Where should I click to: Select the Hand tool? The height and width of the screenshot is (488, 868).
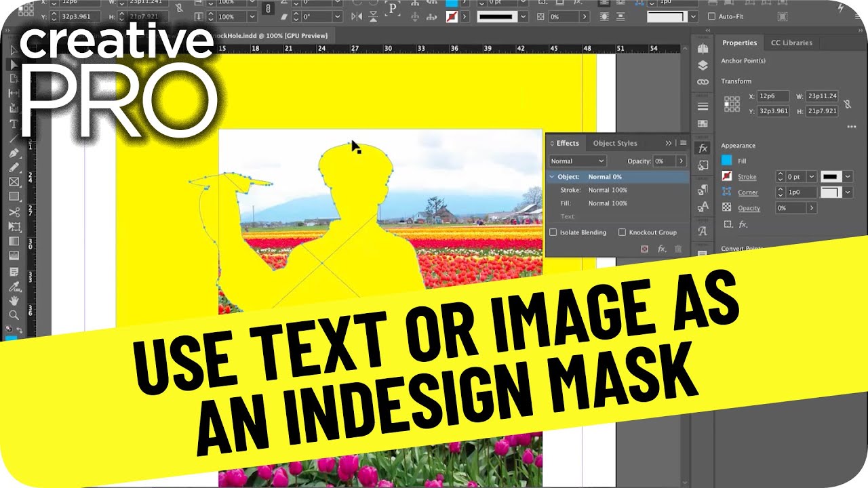[14, 300]
